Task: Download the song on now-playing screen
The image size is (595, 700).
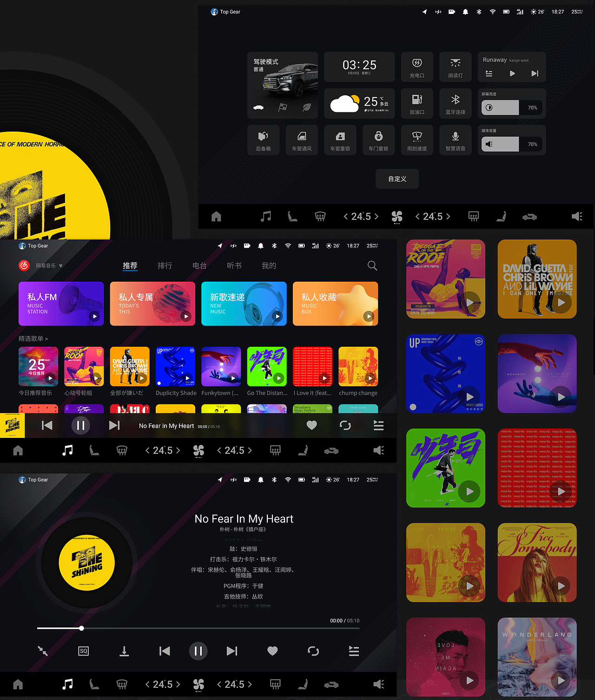Action: (x=124, y=651)
